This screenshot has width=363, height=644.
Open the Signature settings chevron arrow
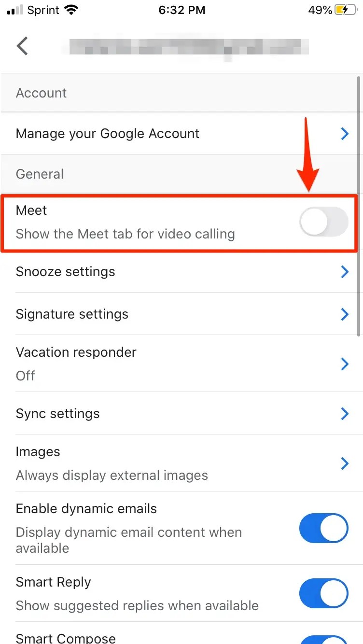pyautogui.click(x=345, y=314)
